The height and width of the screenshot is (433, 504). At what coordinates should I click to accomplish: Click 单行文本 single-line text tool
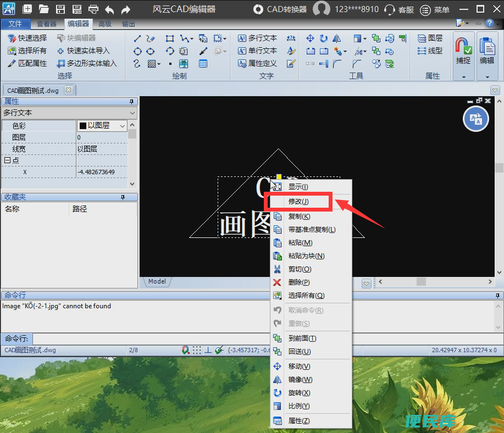[257, 51]
